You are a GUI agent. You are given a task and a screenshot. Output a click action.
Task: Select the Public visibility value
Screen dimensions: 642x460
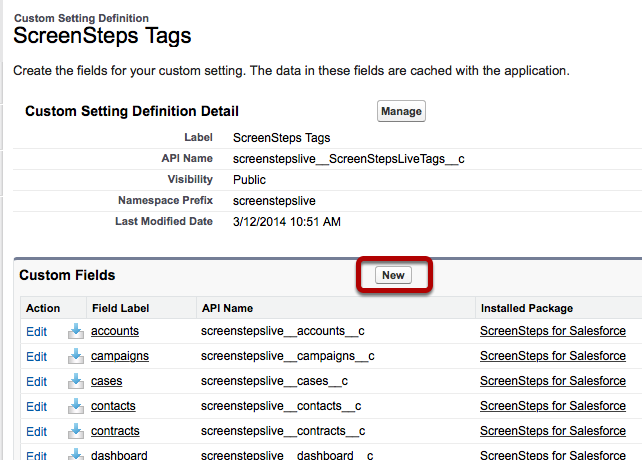pyautogui.click(x=249, y=180)
